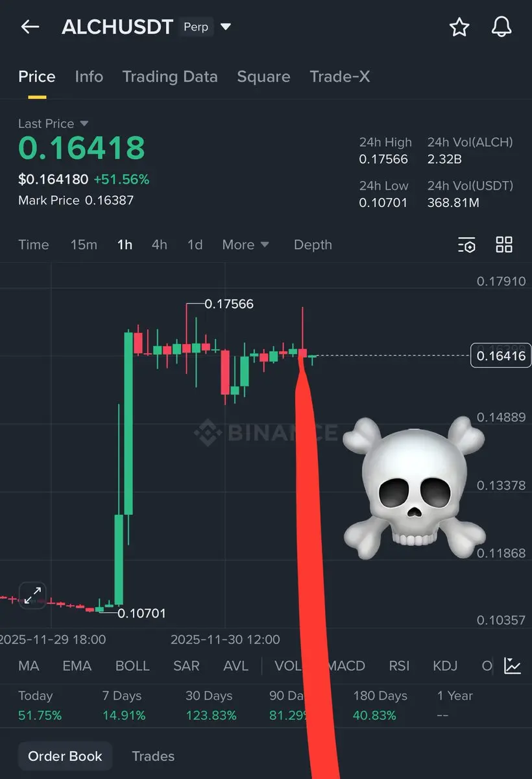The image size is (532, 779).
Task: Open the grid layout icon
Action: [x=504, y=245]
